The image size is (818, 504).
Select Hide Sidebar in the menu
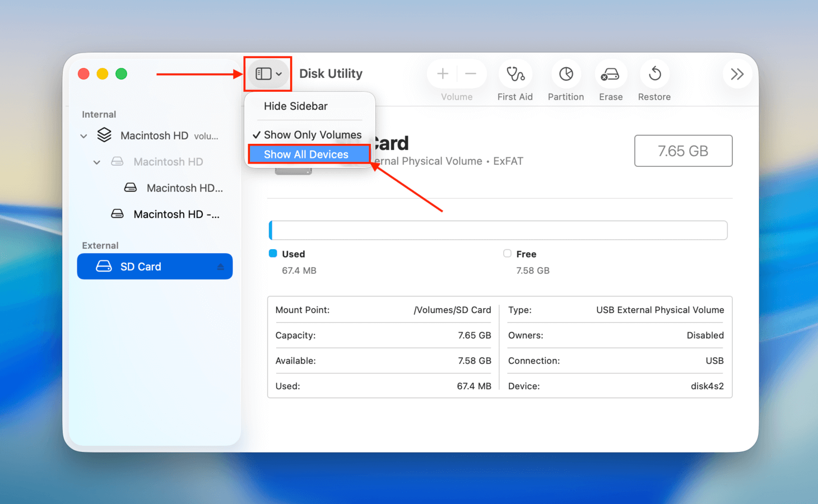pos(296,106)
